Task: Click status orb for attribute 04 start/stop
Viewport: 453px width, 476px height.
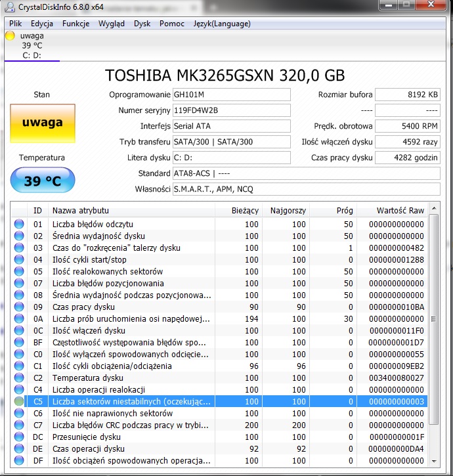Action: pyautogui.click(x=19, y=259)
